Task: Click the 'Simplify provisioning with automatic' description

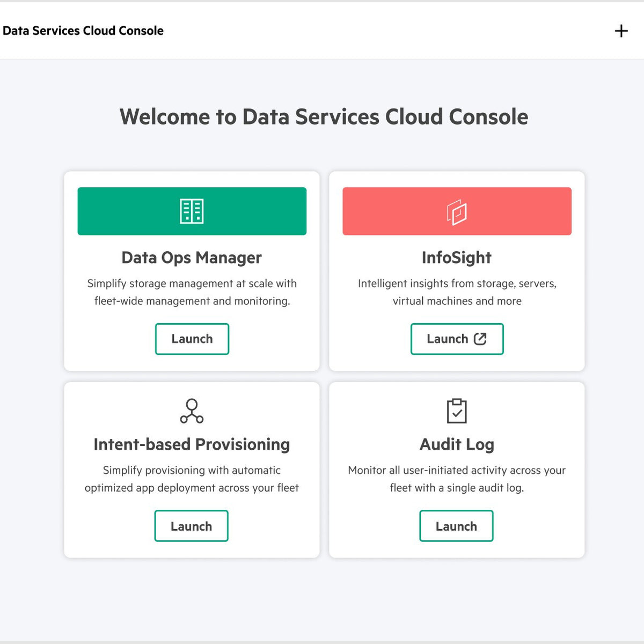Action: (192, 479)
